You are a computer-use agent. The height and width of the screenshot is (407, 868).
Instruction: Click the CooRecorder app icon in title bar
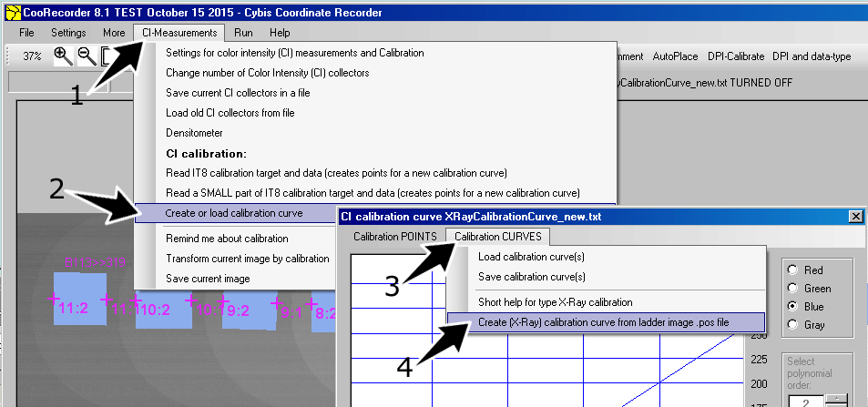pyautogui.click(x=13, y=12)
